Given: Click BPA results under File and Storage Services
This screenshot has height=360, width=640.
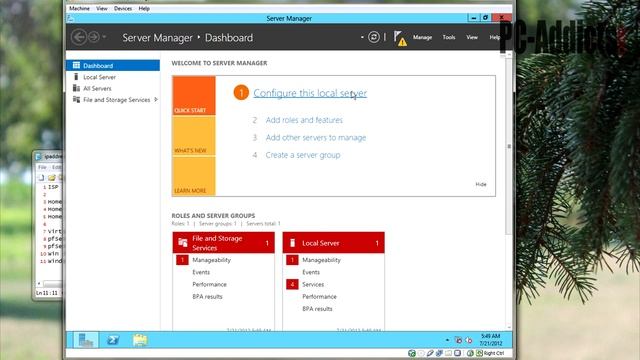Looking at the screenshot, I should (x=207, y=297).
